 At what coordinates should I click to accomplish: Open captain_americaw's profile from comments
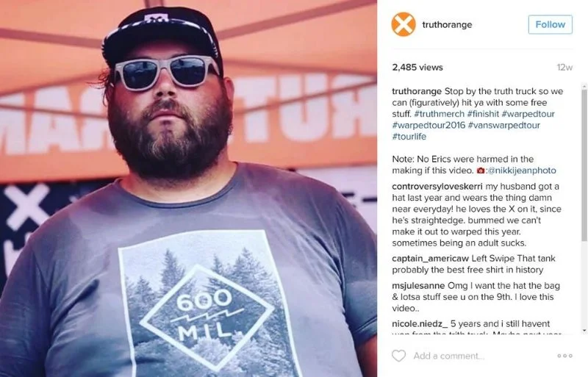click(x=431, y=259)
